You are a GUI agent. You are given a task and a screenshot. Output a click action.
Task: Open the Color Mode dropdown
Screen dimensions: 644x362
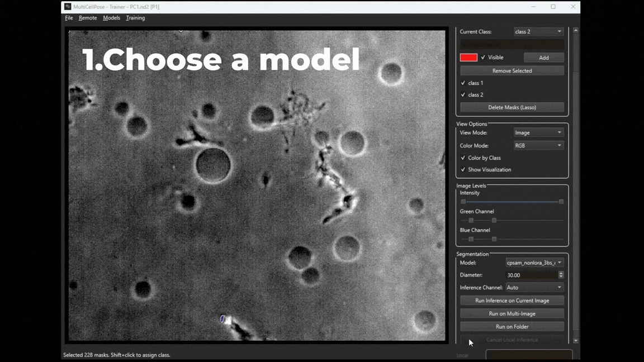(x=538, y=146)
